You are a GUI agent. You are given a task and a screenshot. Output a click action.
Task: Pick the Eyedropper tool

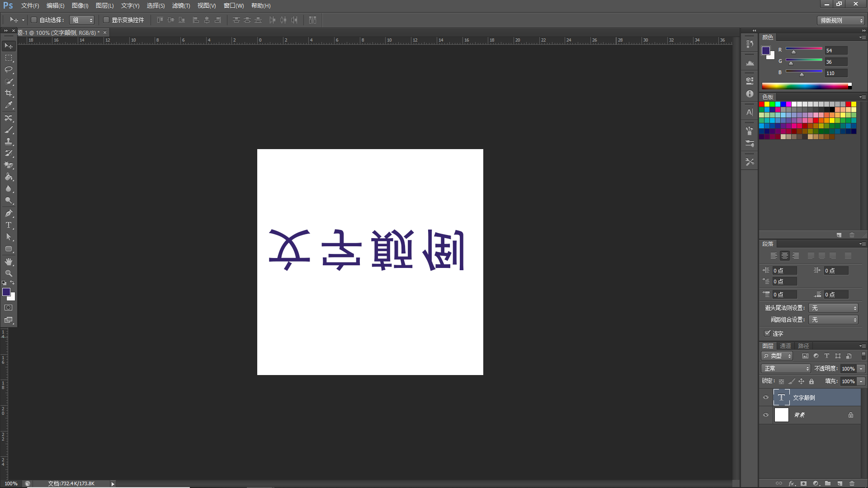(x=8, y=104)
